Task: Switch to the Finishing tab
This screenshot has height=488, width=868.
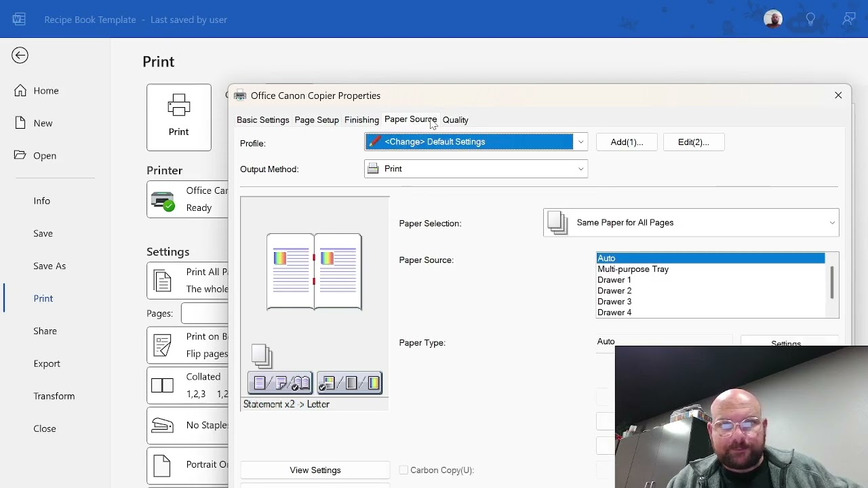Action: (361, 120)
